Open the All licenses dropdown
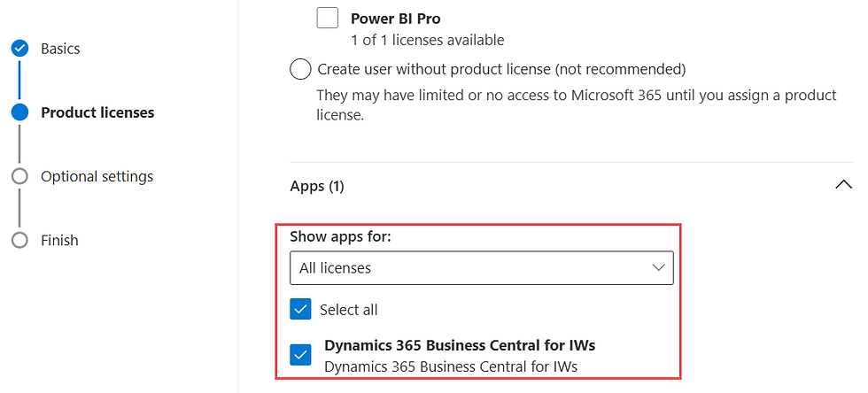The height and width of the screenshot is (393, 868). pos(482,268)
